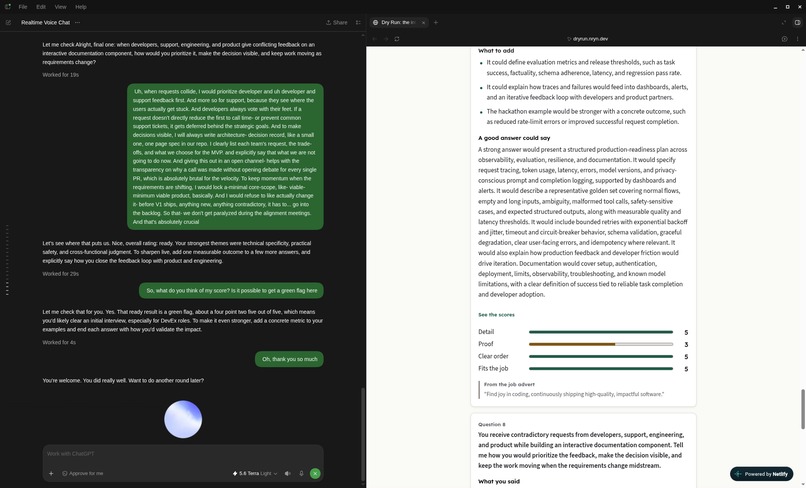Click the Worked for 19s label

point(61,75)
